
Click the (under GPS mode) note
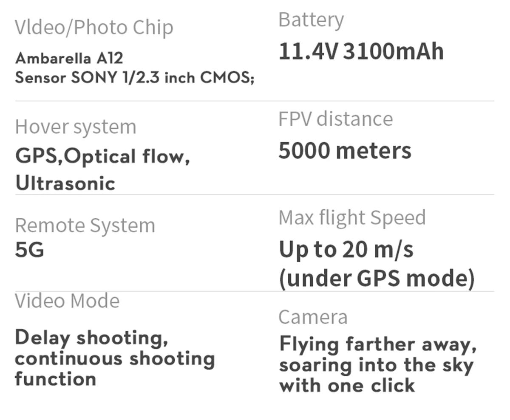(377, 278)
